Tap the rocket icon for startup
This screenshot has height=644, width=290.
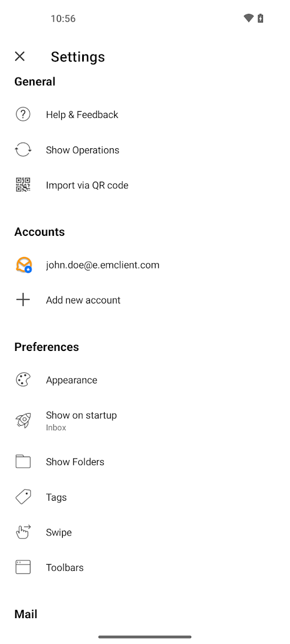click(x=23, y=420)
